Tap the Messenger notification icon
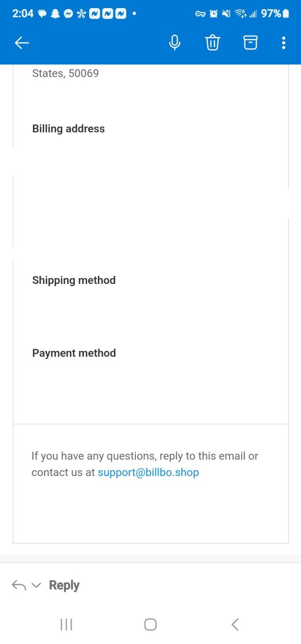301x644 pixels. point(68,14)
